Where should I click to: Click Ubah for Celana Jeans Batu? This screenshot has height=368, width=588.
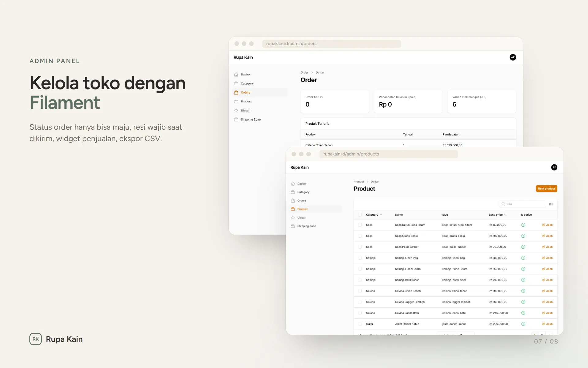(x=547, y=313)
